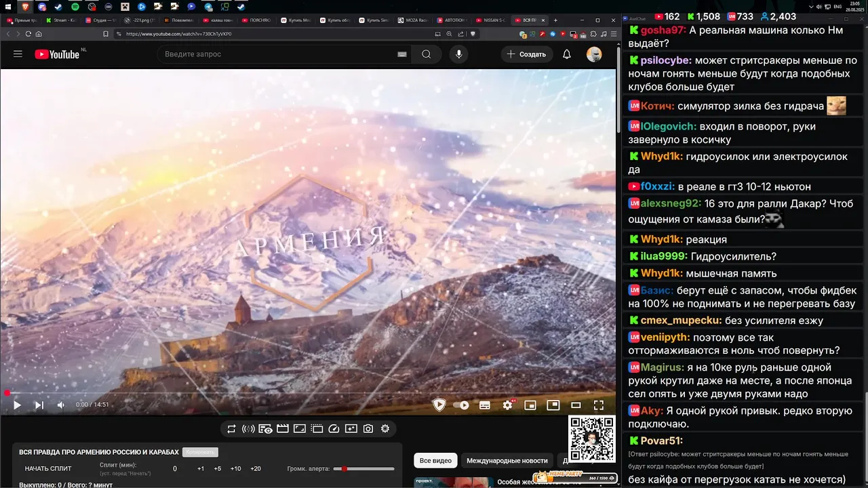
Task: Take a screenshot with the camera icon
Action: (x=368, y=429)
